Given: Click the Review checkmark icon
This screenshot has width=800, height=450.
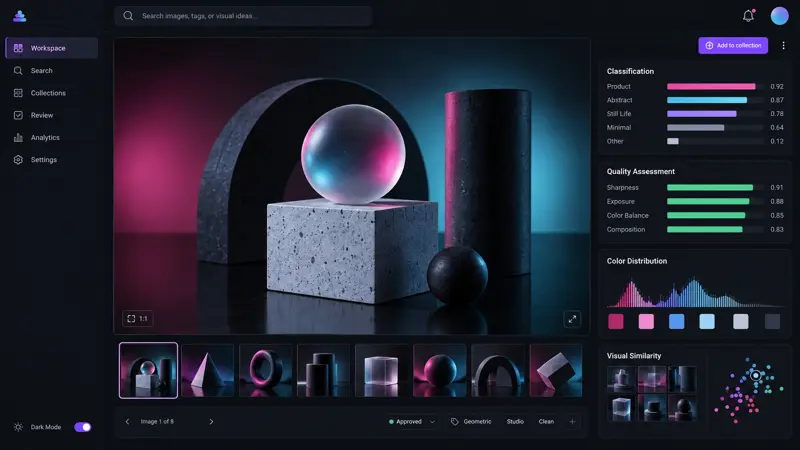Looking at the screenshot, I should click(x=18, y=115).
